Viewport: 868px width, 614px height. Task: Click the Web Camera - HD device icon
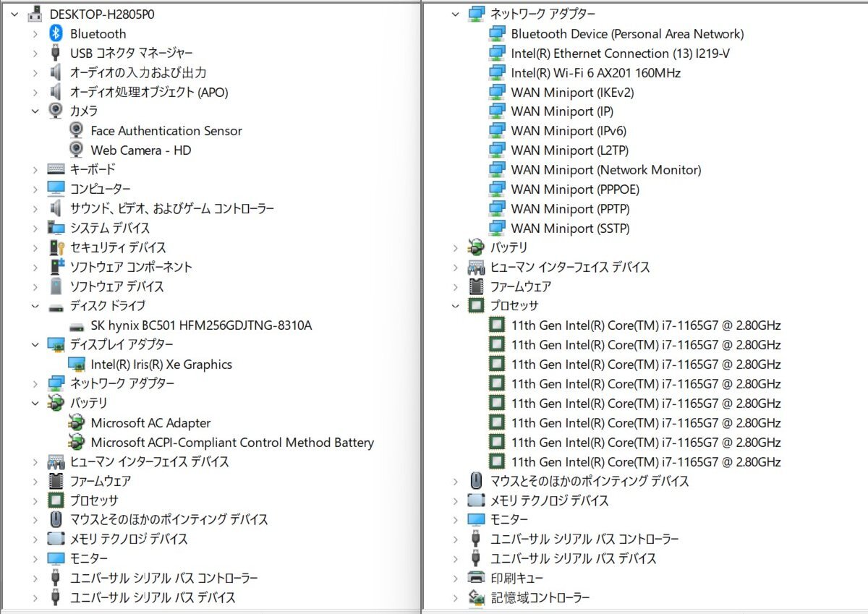77,150
